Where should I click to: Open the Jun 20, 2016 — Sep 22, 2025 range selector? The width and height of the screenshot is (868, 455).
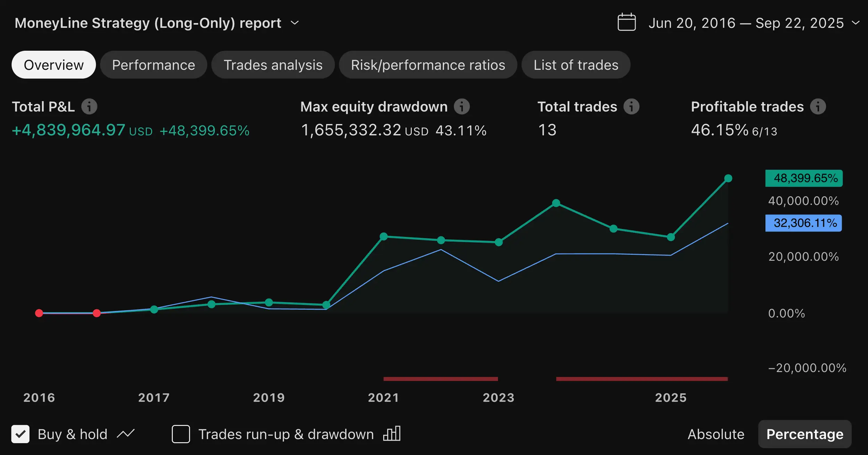(x=746, y=23)
